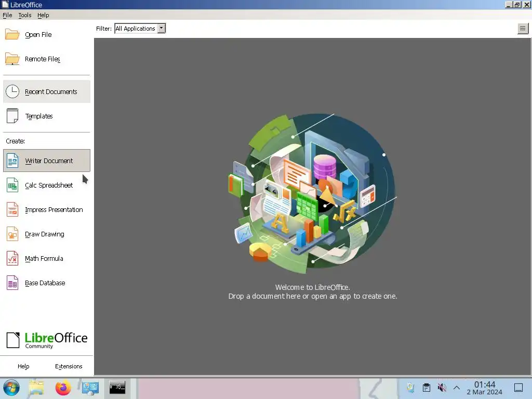Click the Calc Spreadsheet label
Image resolution: width=532 pixels, height=399 pixels.
tap(49, 185)
